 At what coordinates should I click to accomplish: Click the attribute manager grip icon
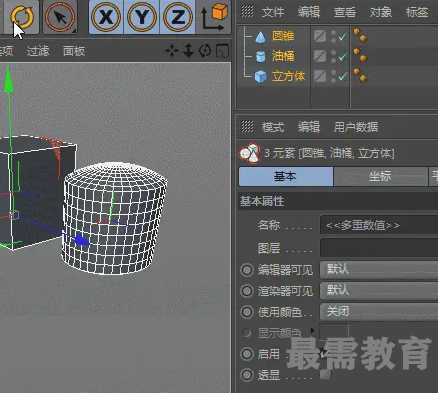247,126
